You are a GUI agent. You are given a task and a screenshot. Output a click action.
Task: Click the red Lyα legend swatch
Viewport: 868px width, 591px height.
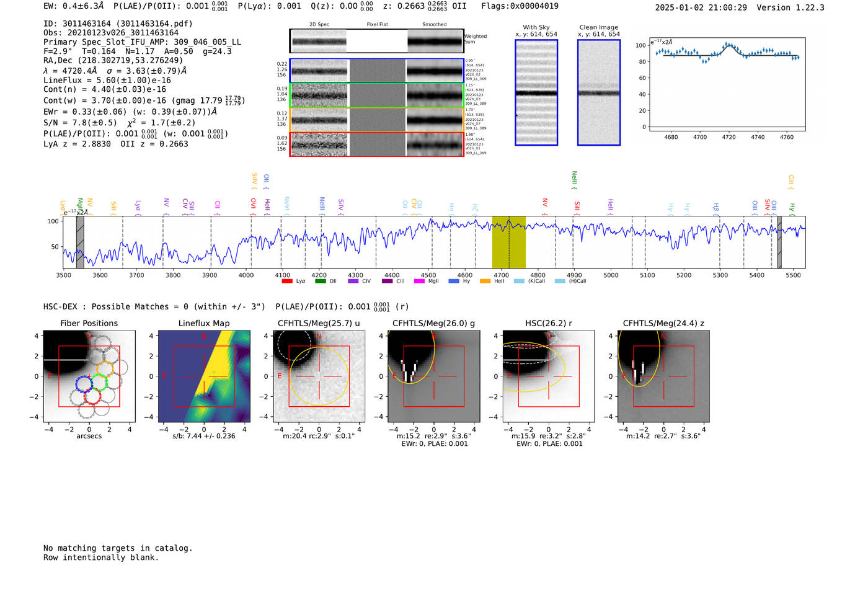(x=287, y=281)
